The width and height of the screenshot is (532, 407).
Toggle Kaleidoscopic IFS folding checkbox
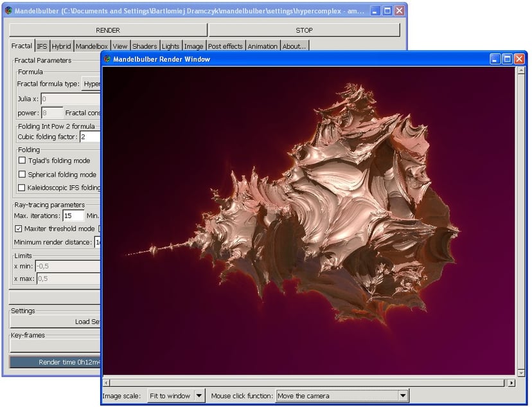pos(22,188)
